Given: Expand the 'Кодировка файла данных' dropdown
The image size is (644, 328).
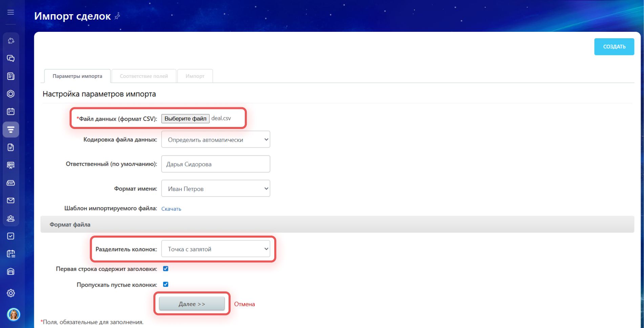Looking at the screenshot, I should 216,139.
